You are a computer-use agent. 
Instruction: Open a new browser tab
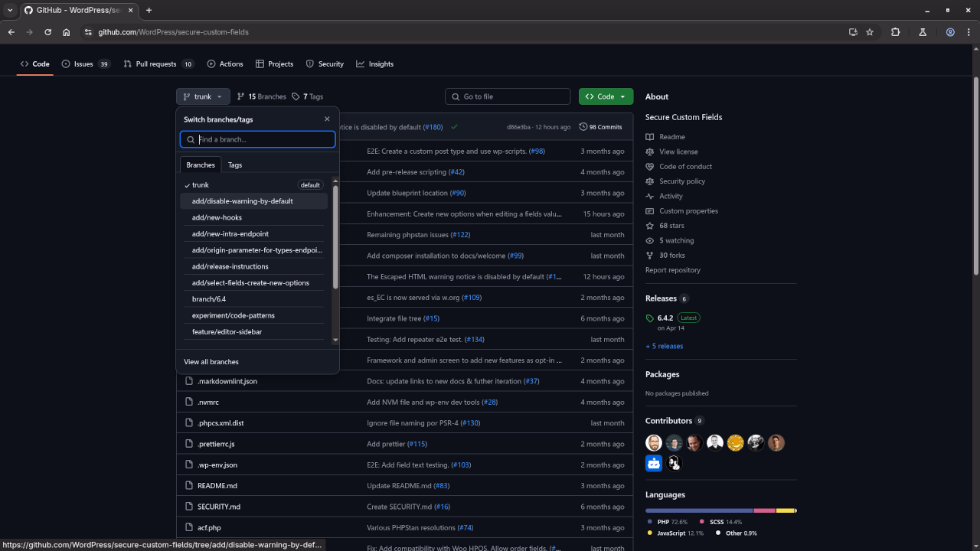149,10
